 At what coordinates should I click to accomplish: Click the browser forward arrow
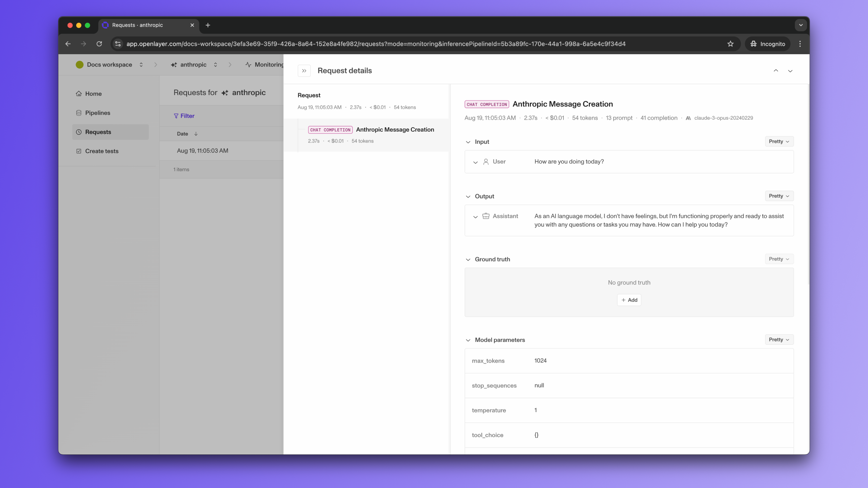click(84, 44)
